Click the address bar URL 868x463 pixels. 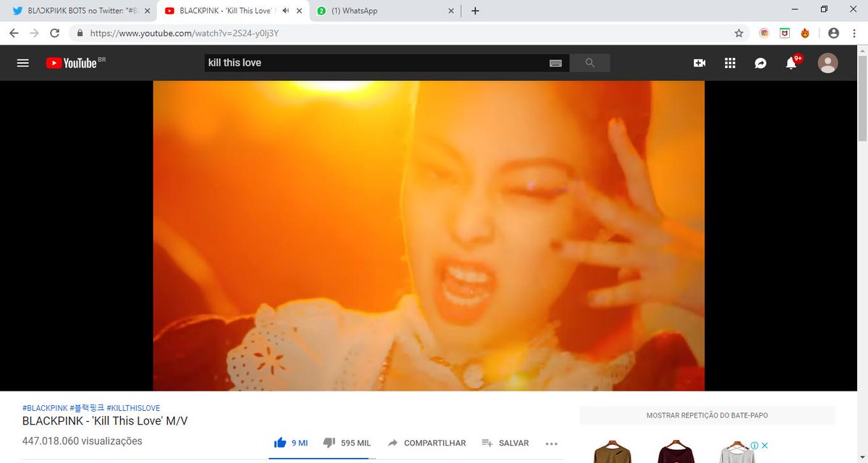(184, 33)
